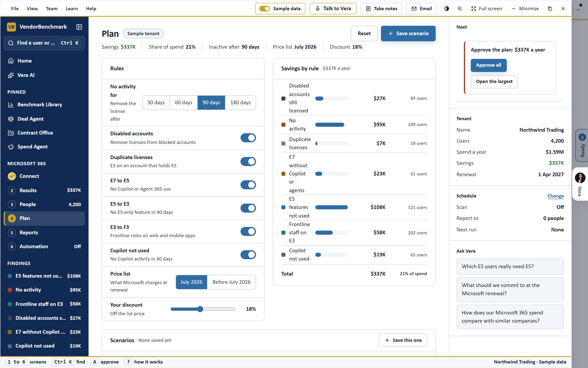Toggle E3 to F3 rule

point(248,231)
